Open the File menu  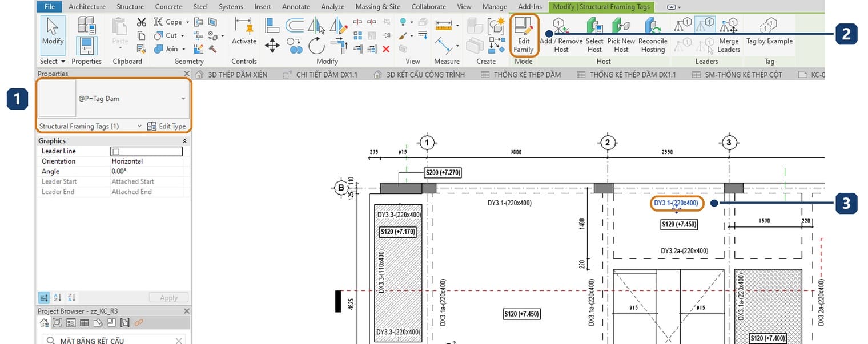click(50, 7)
